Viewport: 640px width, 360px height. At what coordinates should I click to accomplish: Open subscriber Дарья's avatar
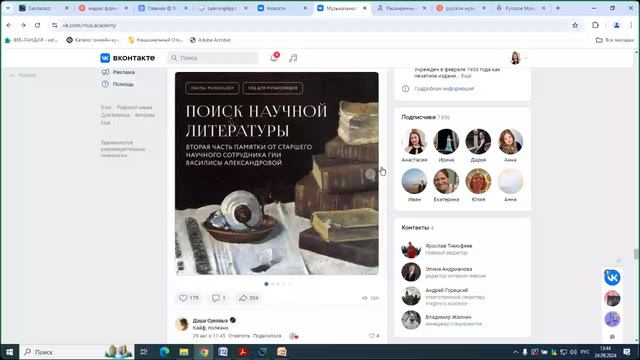pos(478,141)
